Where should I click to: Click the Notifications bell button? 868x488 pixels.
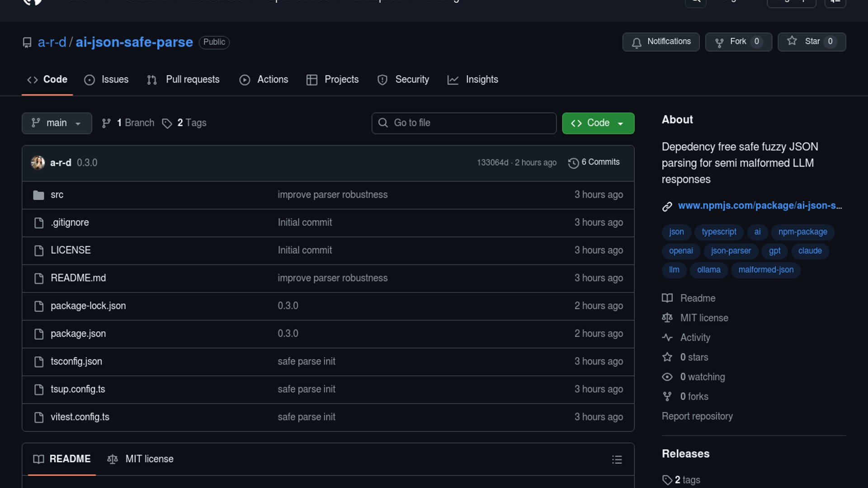pyautogui.click(x=660, y=42)
